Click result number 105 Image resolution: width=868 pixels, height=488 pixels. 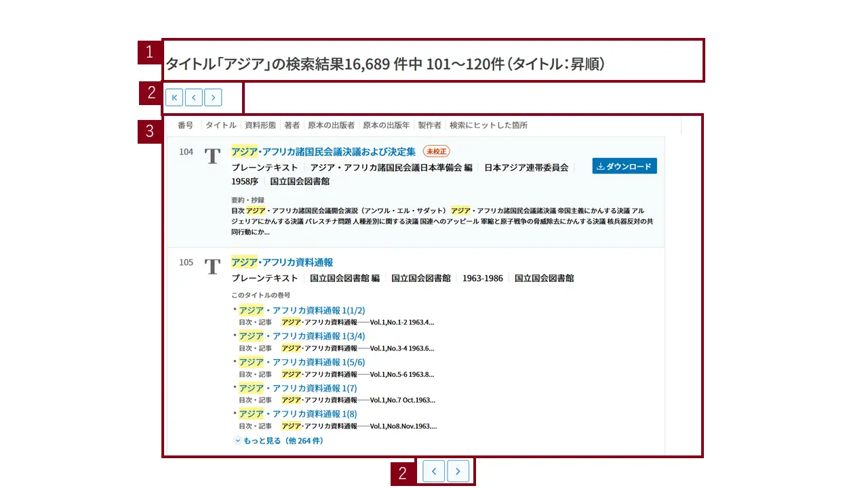186,262
